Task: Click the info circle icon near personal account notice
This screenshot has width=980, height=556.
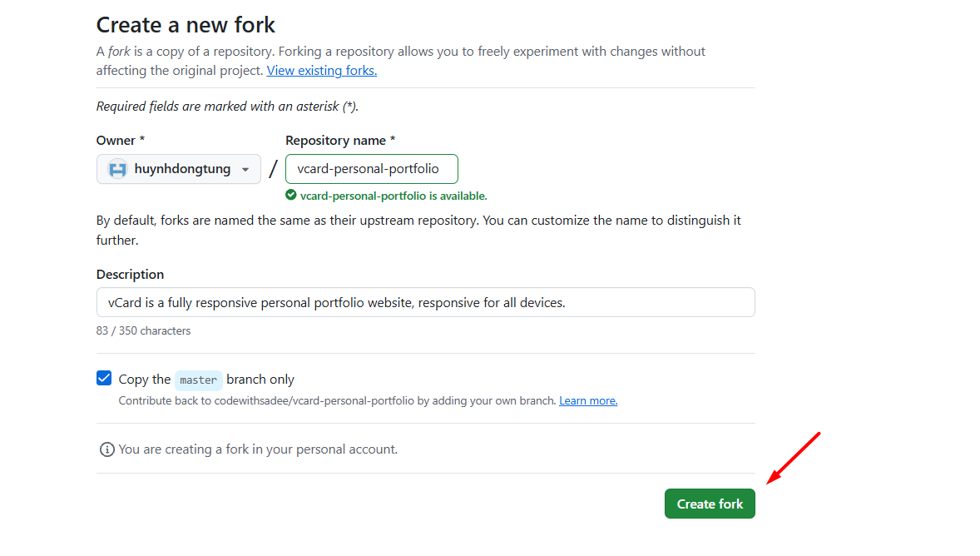Action: click(x=106, y=449)
